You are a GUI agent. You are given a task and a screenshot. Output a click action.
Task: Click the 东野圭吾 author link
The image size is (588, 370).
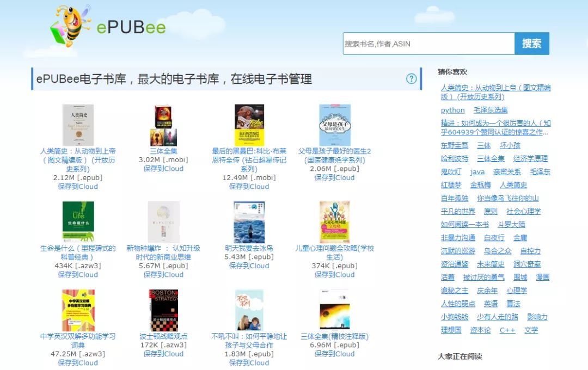454,145
